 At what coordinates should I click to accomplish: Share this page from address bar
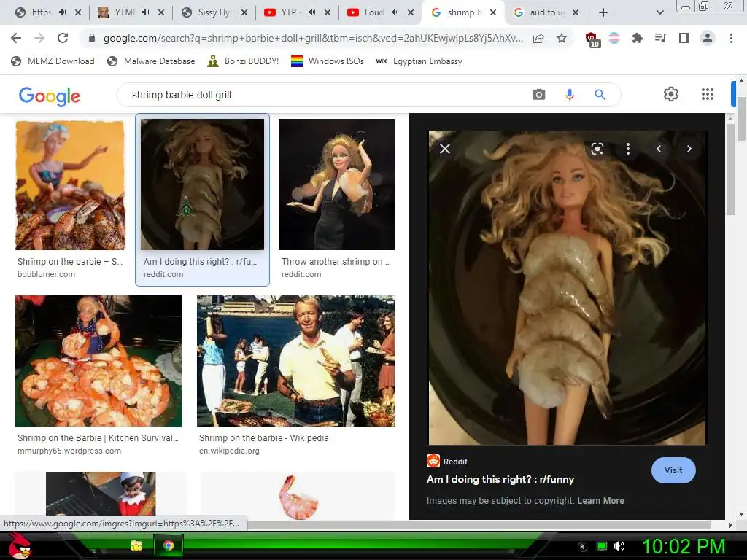[538, 38]
